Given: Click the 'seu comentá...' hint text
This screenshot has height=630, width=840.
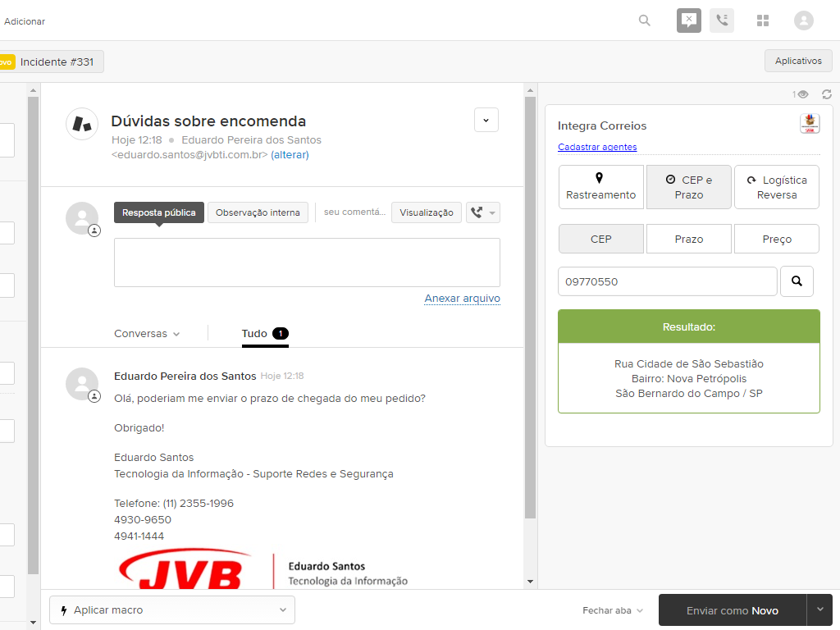Looking at the screenshot, I should pos(354,212).
